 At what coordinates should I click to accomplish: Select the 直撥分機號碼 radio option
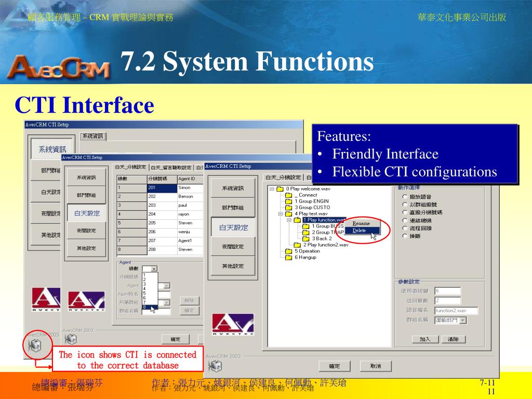coord(404,212)
